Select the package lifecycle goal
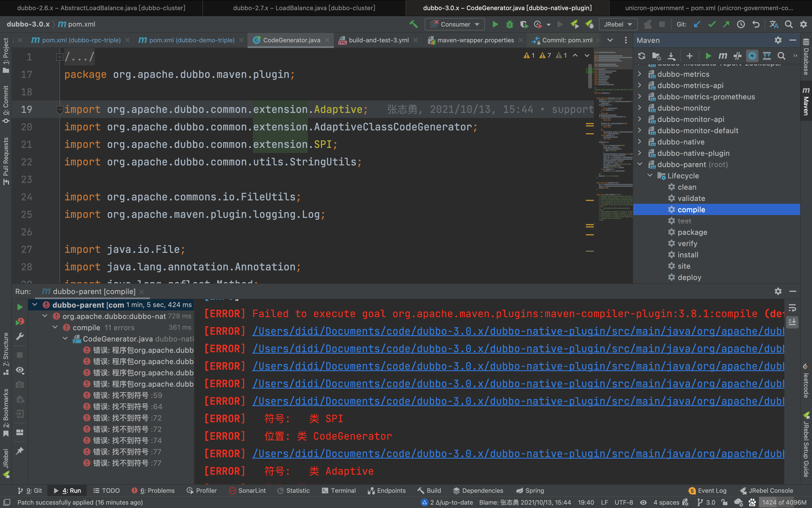The image size is (812, 508). pyautogui.click(x=692, y=232)
